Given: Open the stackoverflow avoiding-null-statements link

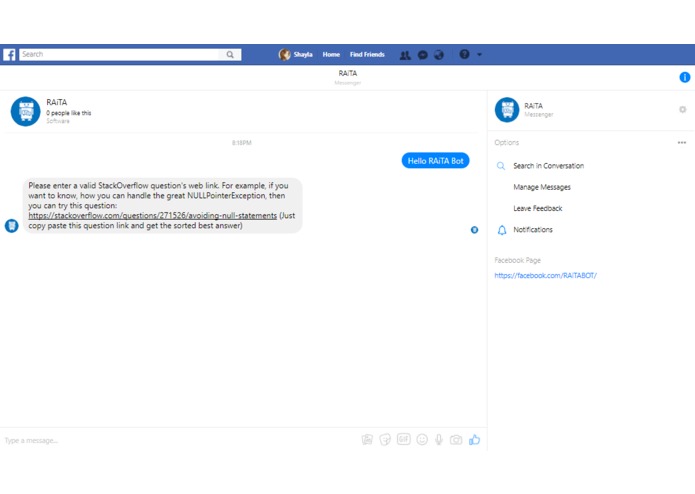Looking at the screenshot, I should pyautogui.click(x=152, y=216).
